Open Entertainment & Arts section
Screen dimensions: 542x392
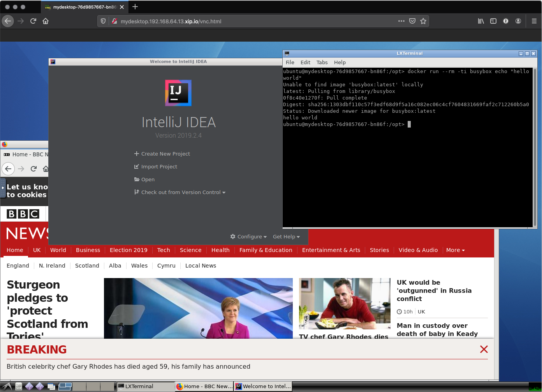pyautogui.click(x=331, y=250)
